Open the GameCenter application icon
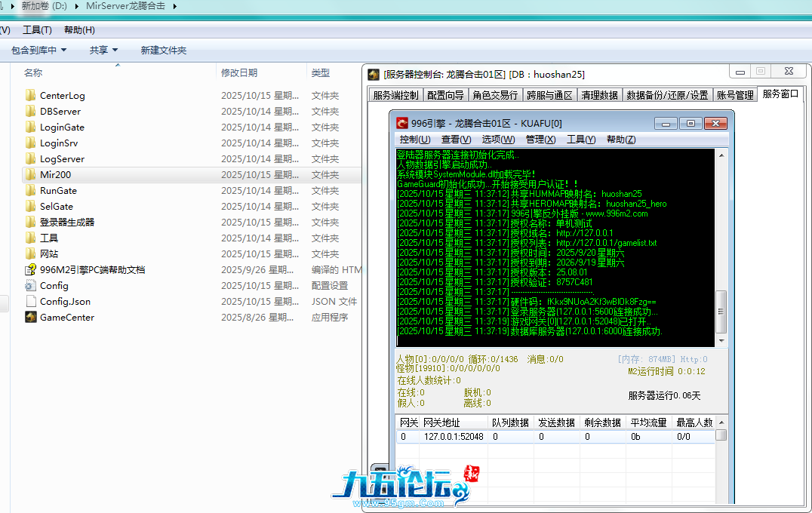The height and width of the screenshot is (513, 812). click(x=30, y=317)
